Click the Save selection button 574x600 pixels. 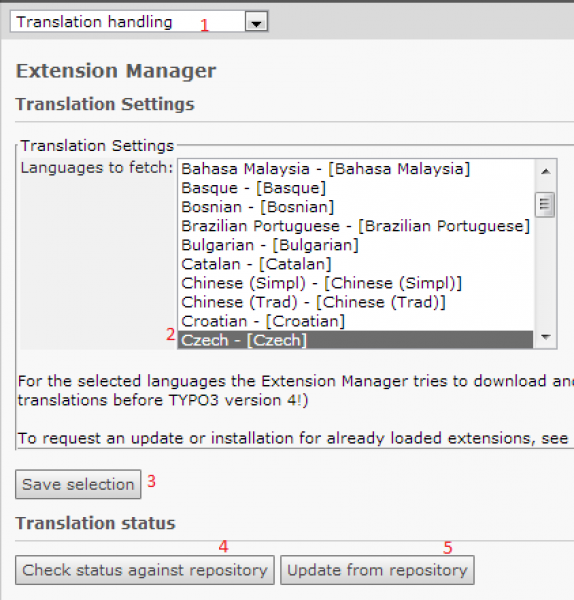coord(78,484)
